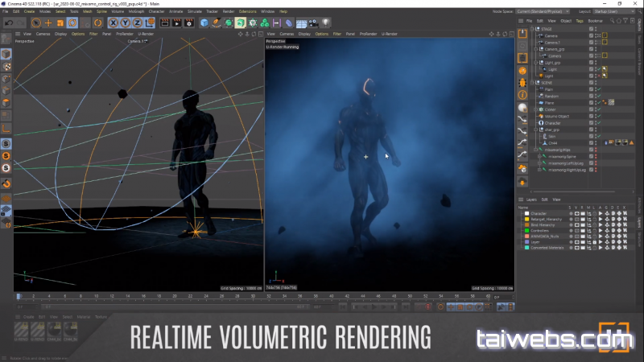
Task: Select the Volume Object in object tree
Action: 558,116
